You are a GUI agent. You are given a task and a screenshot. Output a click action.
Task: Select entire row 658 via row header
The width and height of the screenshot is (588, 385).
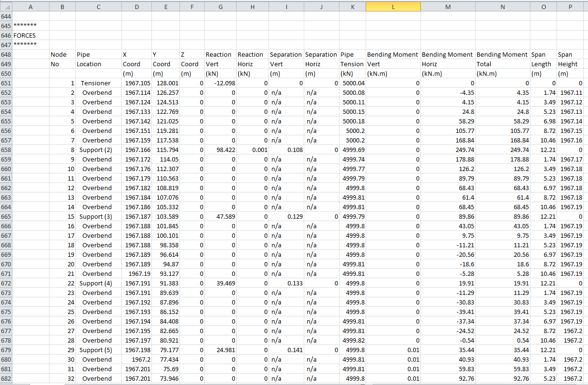tap(6, 150)
